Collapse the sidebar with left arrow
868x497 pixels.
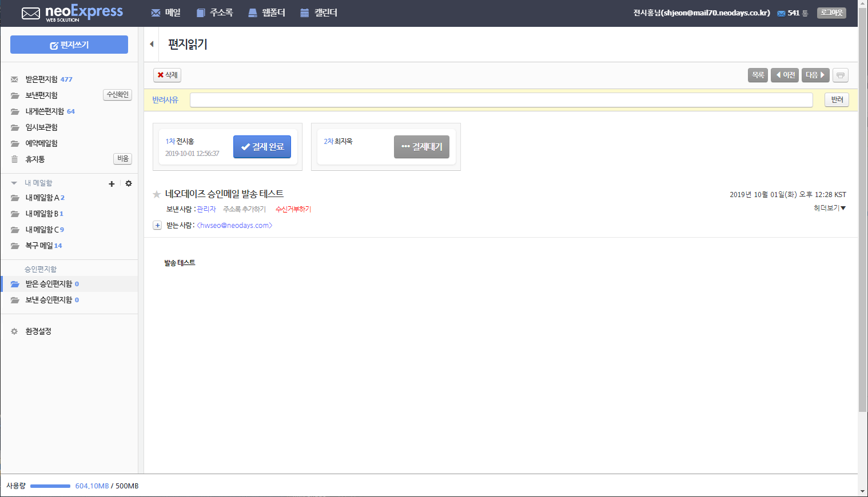[152, 44]
